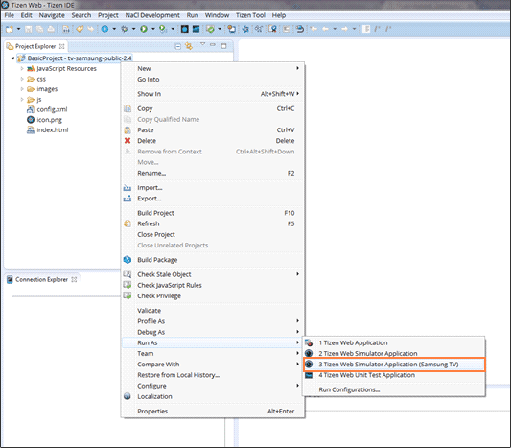Viewport: 511px width, 448px height.
Task: Choose 1 Tizen Web Application
Action: tap(394, 343)
